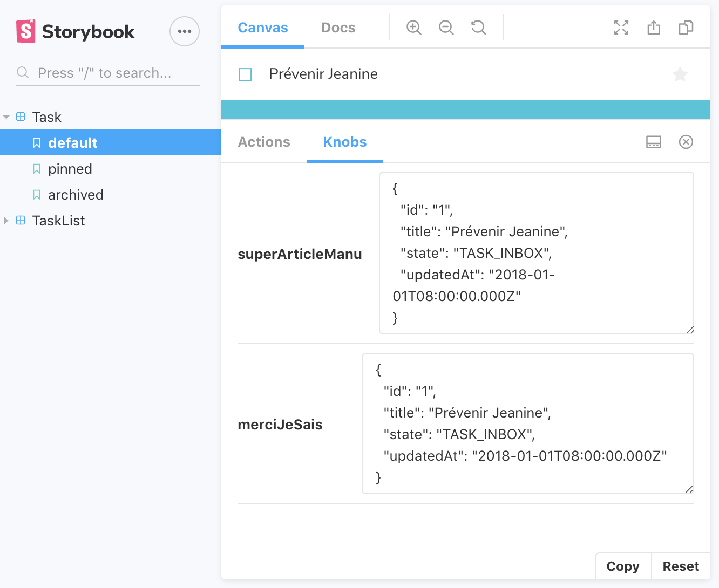Select the pinned story
This screenshot has height=588, width=719.
click(x=70, y=169)
